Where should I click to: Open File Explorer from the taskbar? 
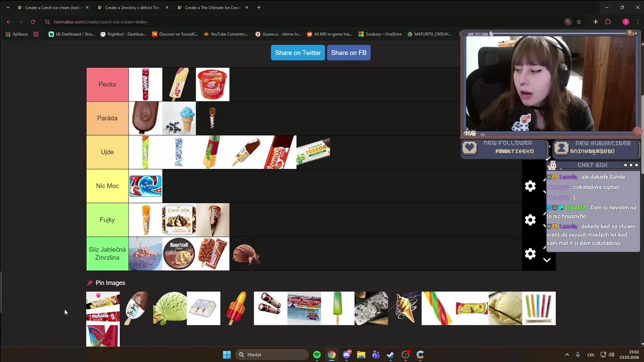point(361,354)
